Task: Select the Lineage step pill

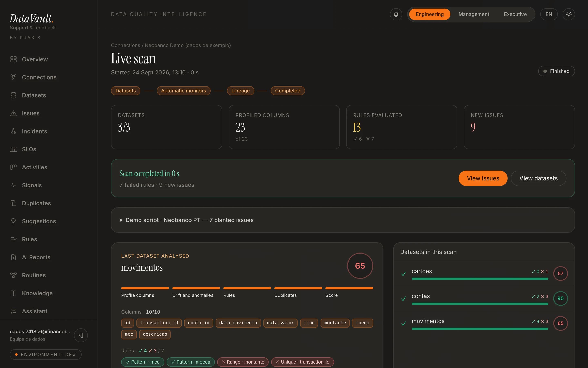Action: tap(240, 91)
